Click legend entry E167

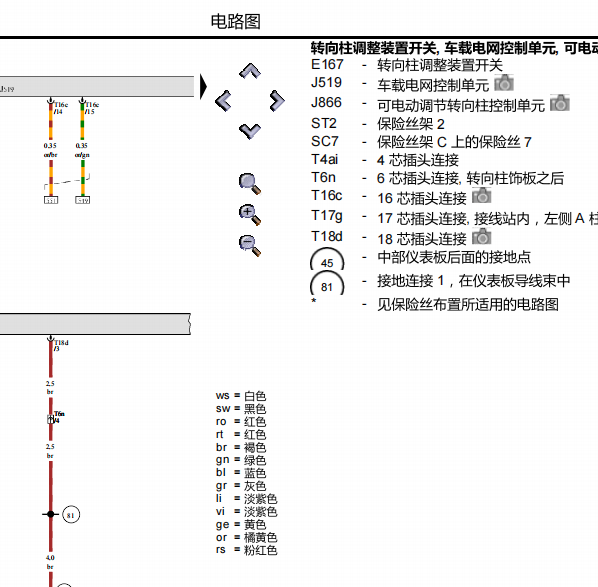407,65
